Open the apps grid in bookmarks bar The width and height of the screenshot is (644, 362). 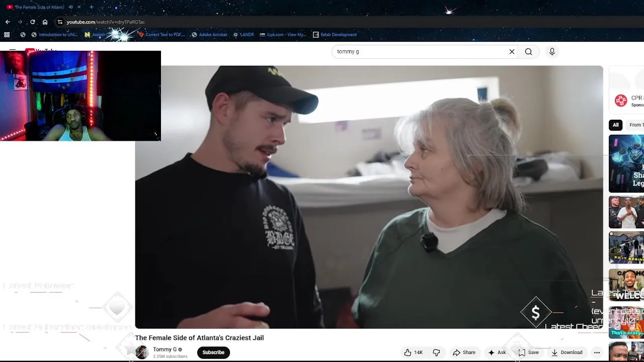coord(7,35)
